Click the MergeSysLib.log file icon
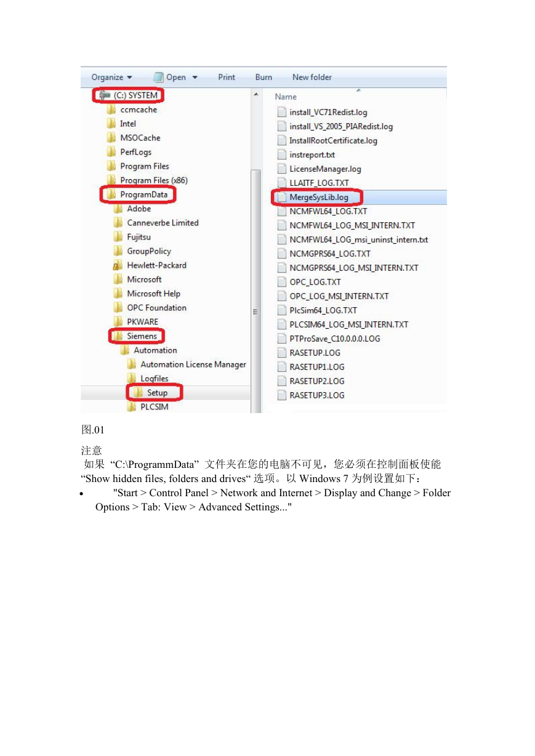Image resolution: width=535 pixels, height=756 pixels. (x=282, y=197)
